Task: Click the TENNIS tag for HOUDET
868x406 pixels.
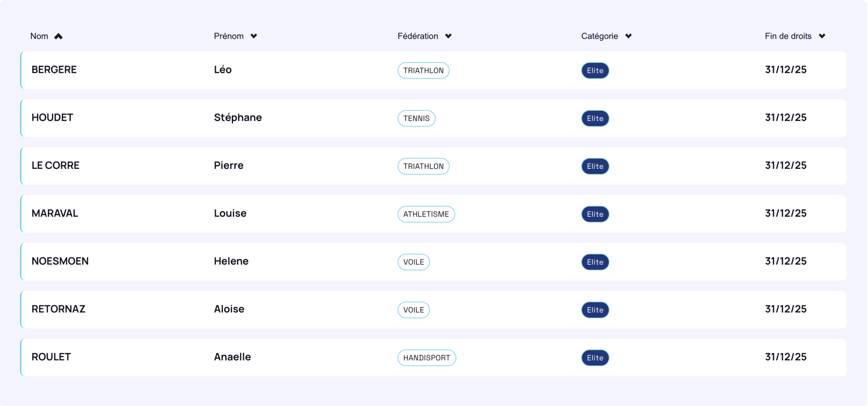Action: tap(417, 118)
